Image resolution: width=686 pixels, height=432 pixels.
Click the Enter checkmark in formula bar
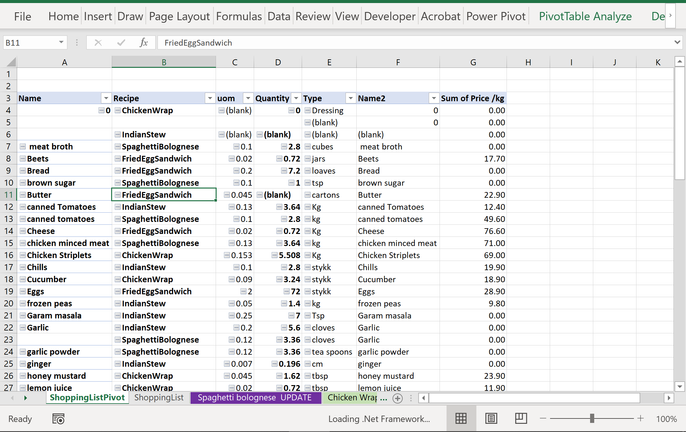[x=119, y=43]
